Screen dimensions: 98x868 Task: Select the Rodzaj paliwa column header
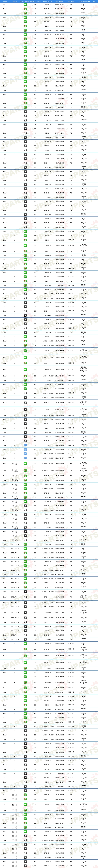[25, 1]
